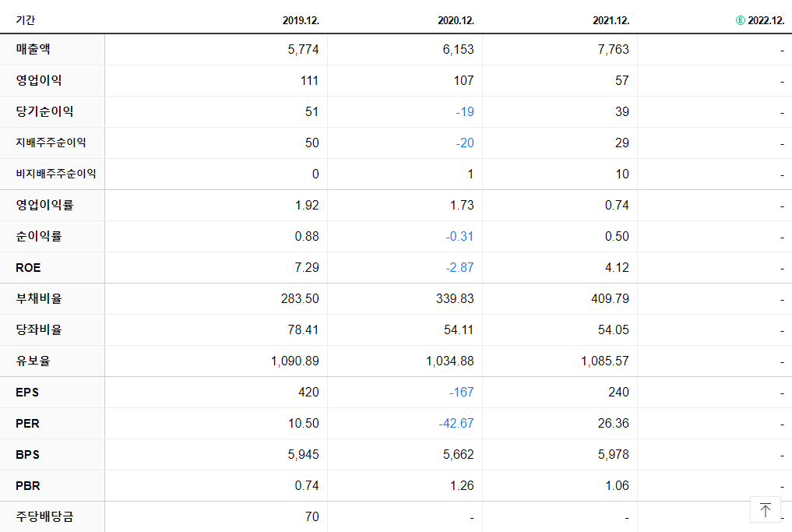Click the 당좌비율 row label
This screenshot has width=792, height=532.
[38, 329]
